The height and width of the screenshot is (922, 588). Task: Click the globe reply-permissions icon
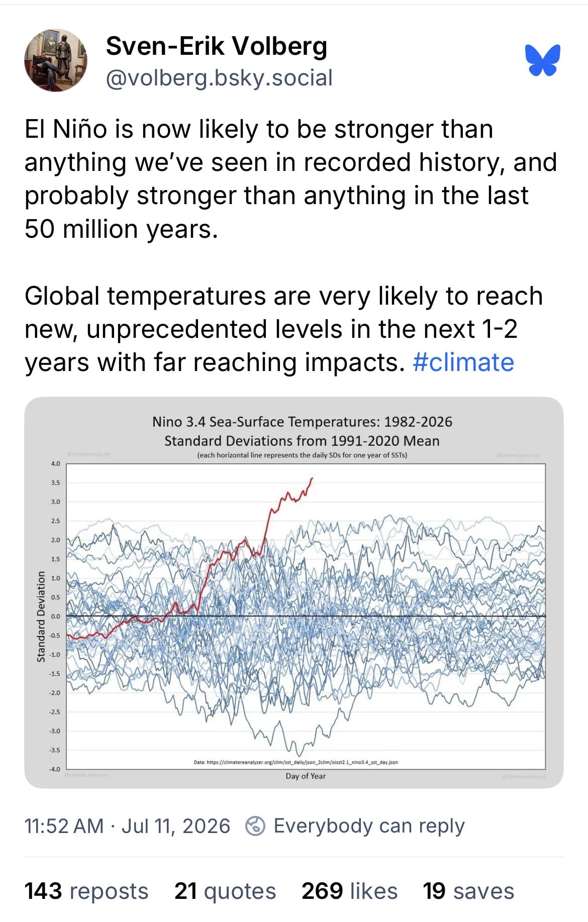coord(255,826)
